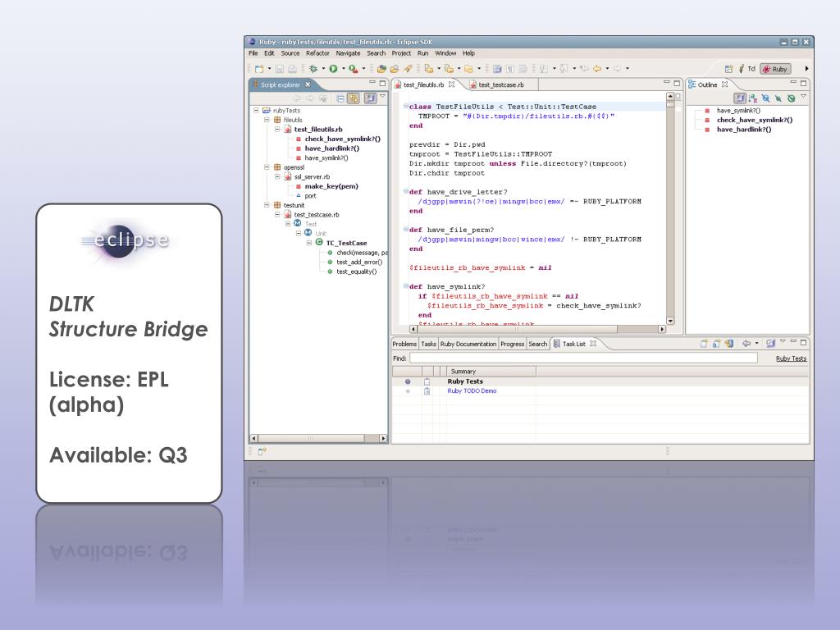Select test_add_error() in Script explorer
Screen dimensions: 840x630
pos(359,262)
